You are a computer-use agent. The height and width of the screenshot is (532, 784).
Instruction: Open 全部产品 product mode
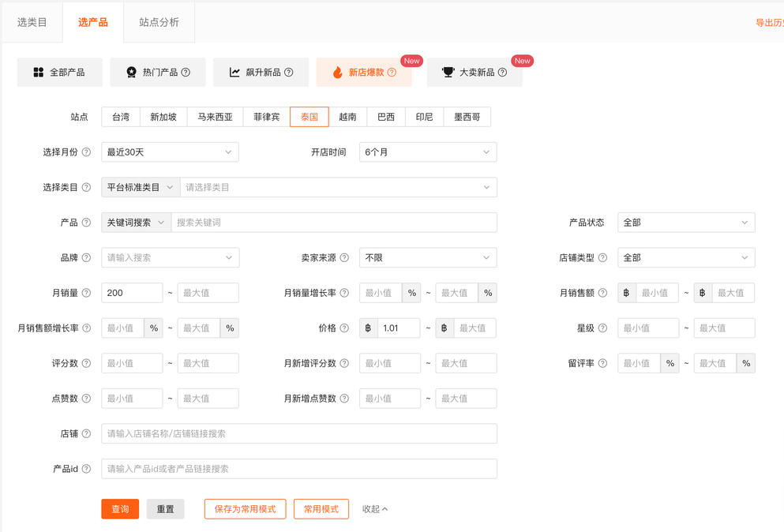click(59, 72)
